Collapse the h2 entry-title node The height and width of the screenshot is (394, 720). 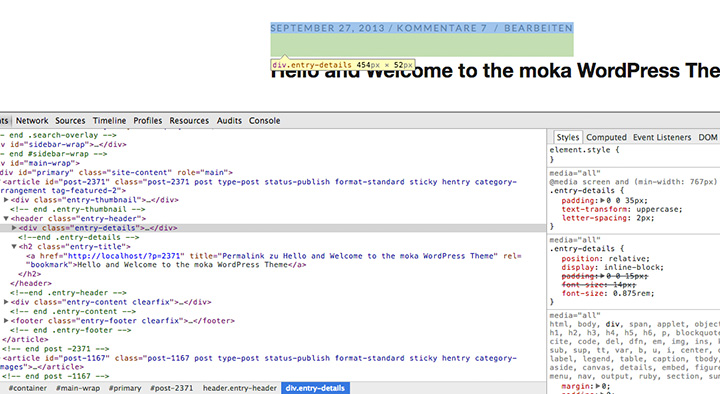coord(14,247)
